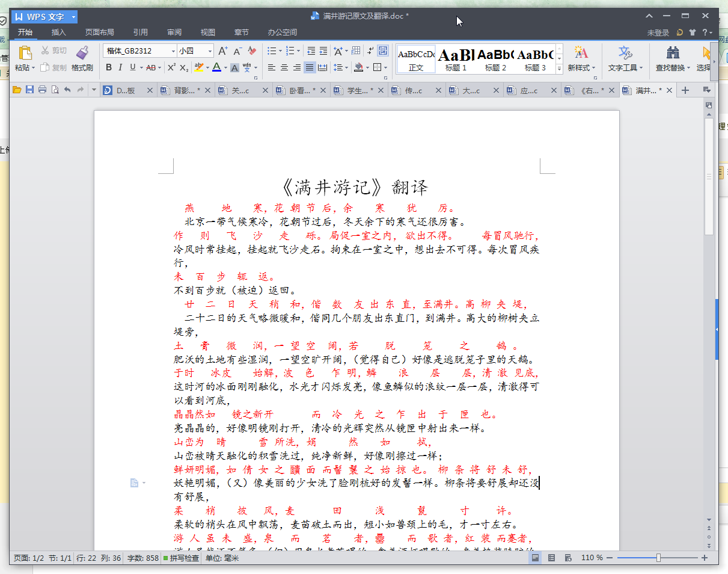
Task: Set center text alignment
Action: [284, 67]
